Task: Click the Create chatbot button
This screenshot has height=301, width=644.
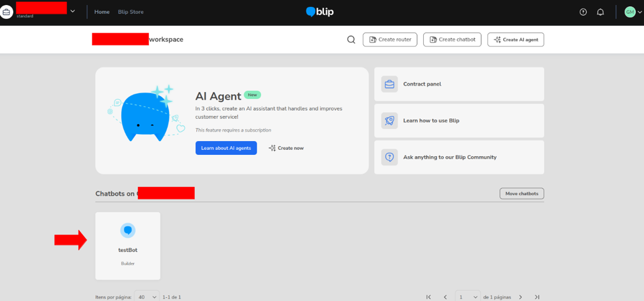Action: tap(452, 40)
